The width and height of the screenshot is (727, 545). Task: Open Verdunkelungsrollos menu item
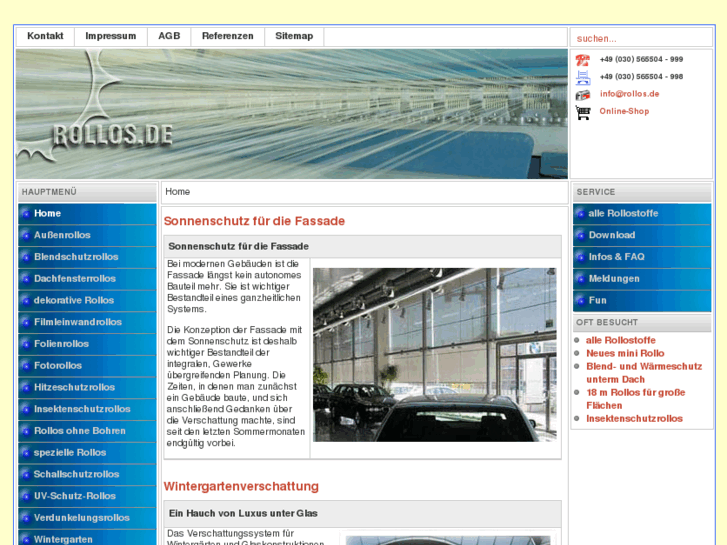(87, 518)
